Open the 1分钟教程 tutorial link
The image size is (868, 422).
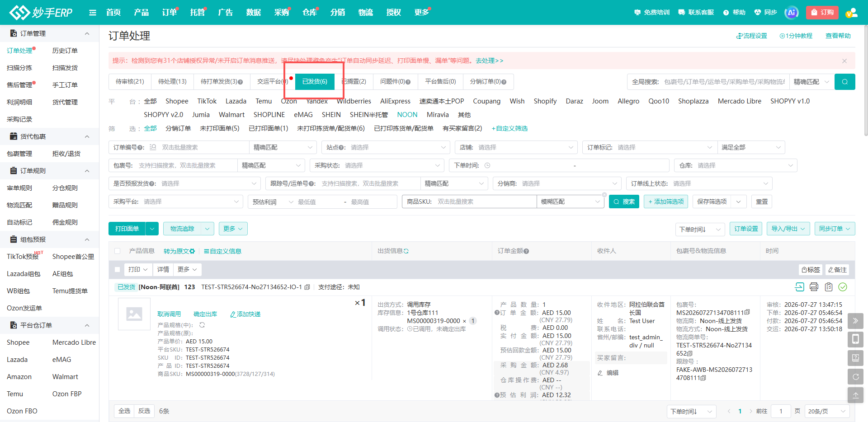pyautogui.click(x=796, y=36)
